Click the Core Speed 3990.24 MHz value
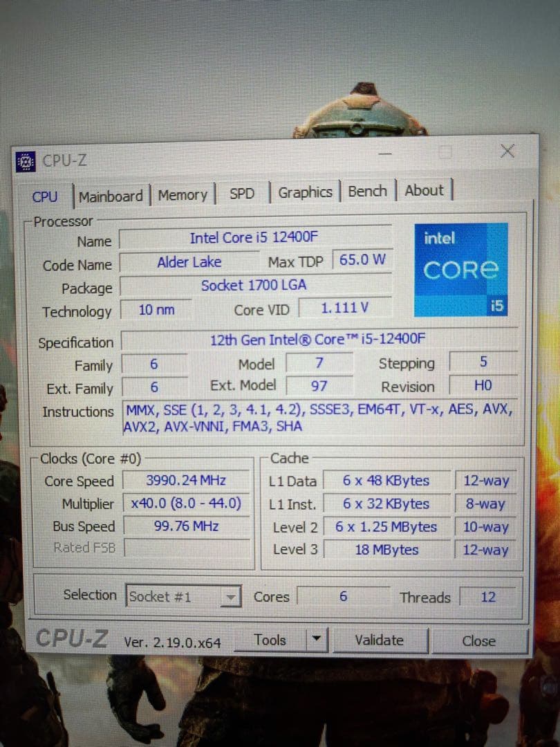 click(x=186, y=480)
